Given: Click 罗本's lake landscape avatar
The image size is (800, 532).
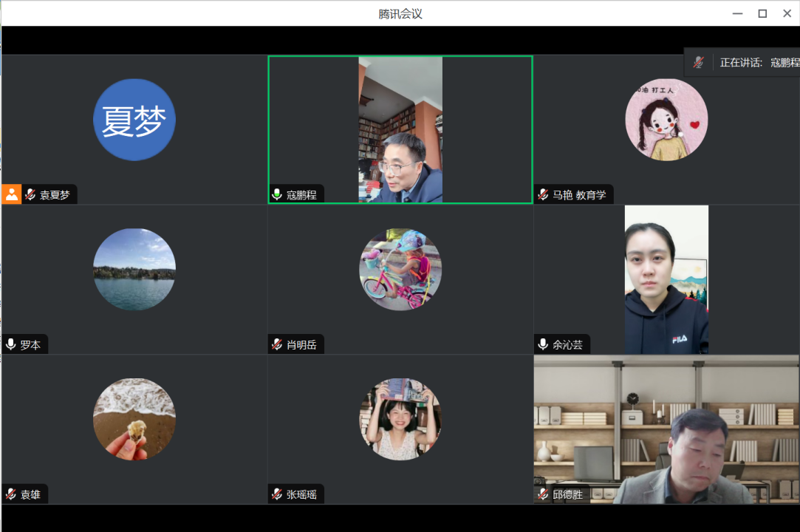Looking at the screenshot, I should [x=134, y=269].
